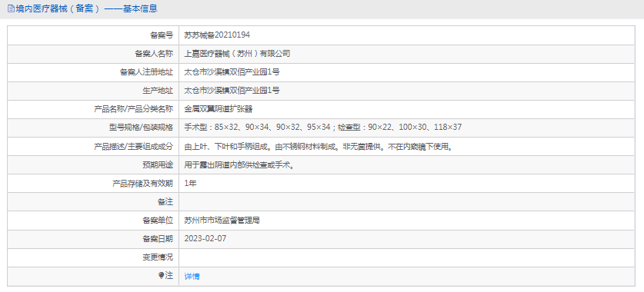Select validity value 1年
This screenshot has height=292, width=644.
[191, 184]
